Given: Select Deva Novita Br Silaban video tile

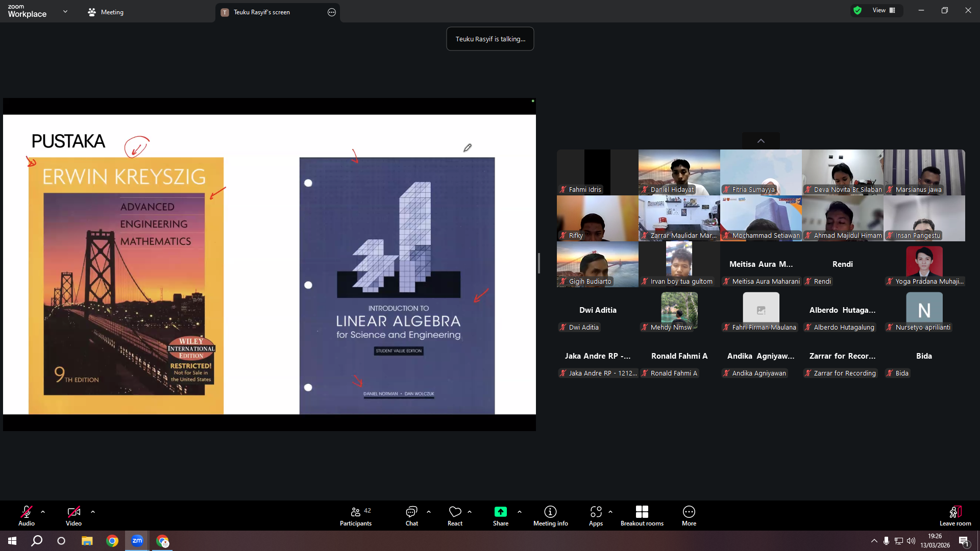Looking at the screenshot, I should [843, 172].
